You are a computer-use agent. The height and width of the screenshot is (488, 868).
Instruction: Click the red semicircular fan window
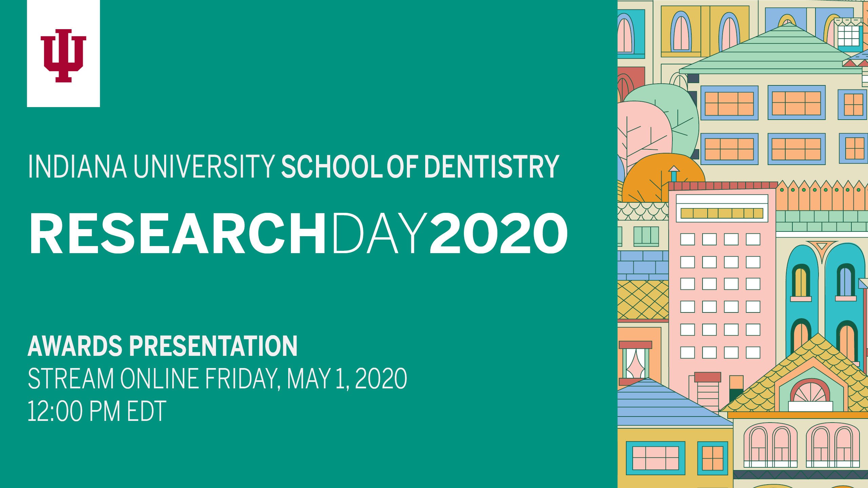(x=810, y=392)
